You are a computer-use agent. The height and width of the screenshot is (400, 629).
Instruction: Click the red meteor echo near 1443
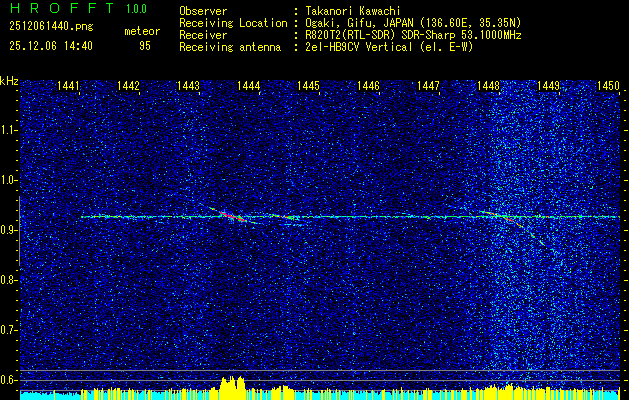(231, 215)
